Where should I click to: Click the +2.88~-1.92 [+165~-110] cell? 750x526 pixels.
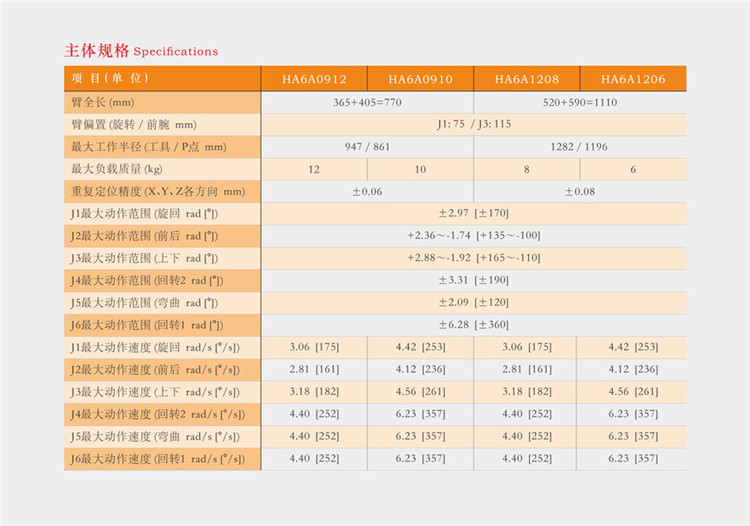click(474, 258)
